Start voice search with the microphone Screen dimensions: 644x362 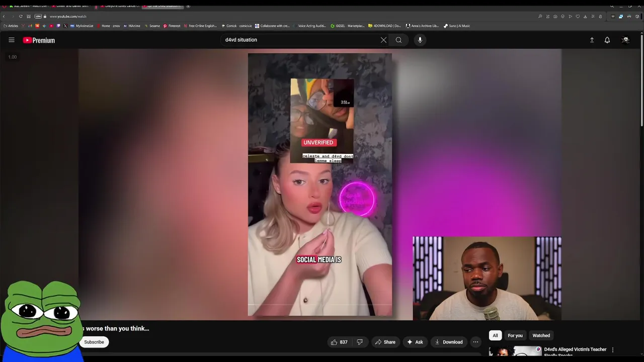click(x=420, y=40)
